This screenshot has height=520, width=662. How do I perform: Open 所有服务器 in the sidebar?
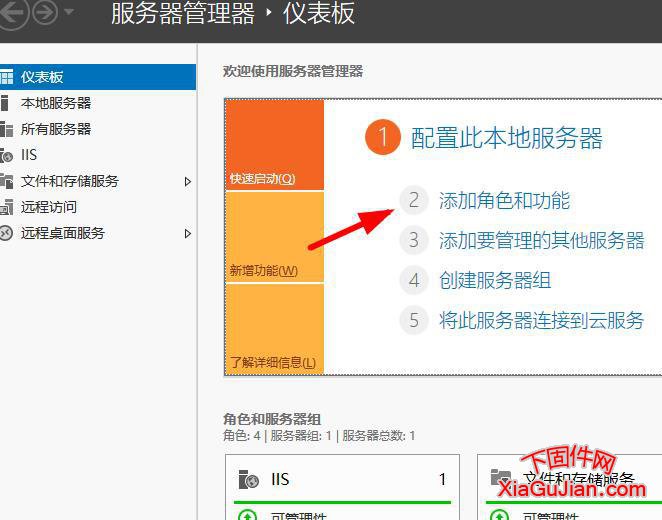[x=98, y=129]
